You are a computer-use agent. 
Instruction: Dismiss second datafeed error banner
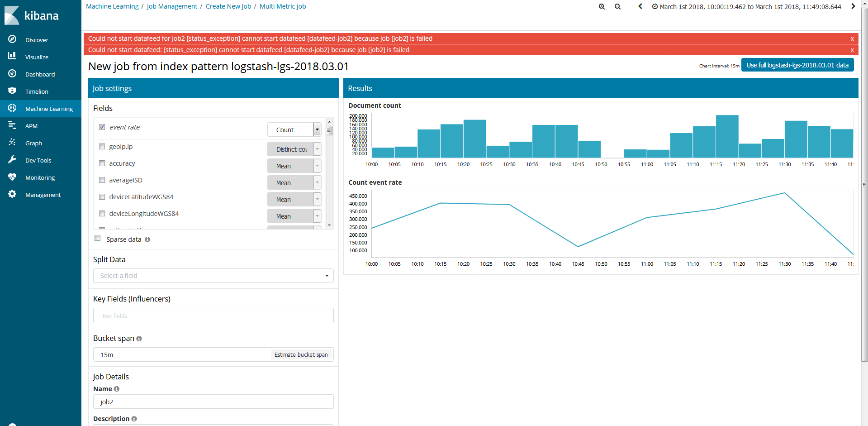pyautogui.click(x=852, y=50)
